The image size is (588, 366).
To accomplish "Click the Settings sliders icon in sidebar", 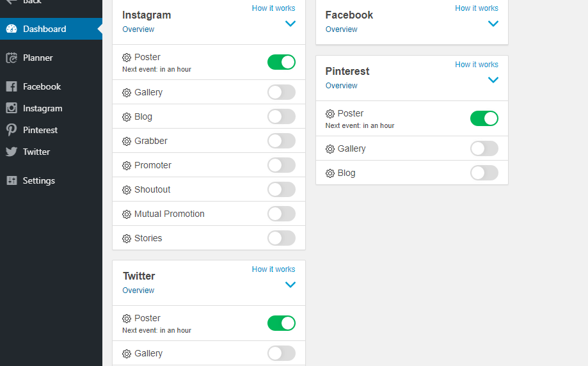I will 12,180.
